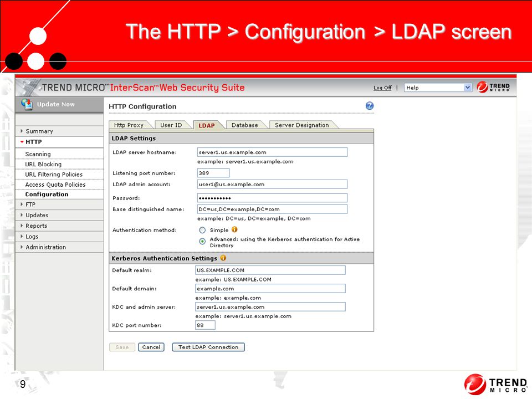
Task: Click the KDC port number field
Action: click(205, 325)
